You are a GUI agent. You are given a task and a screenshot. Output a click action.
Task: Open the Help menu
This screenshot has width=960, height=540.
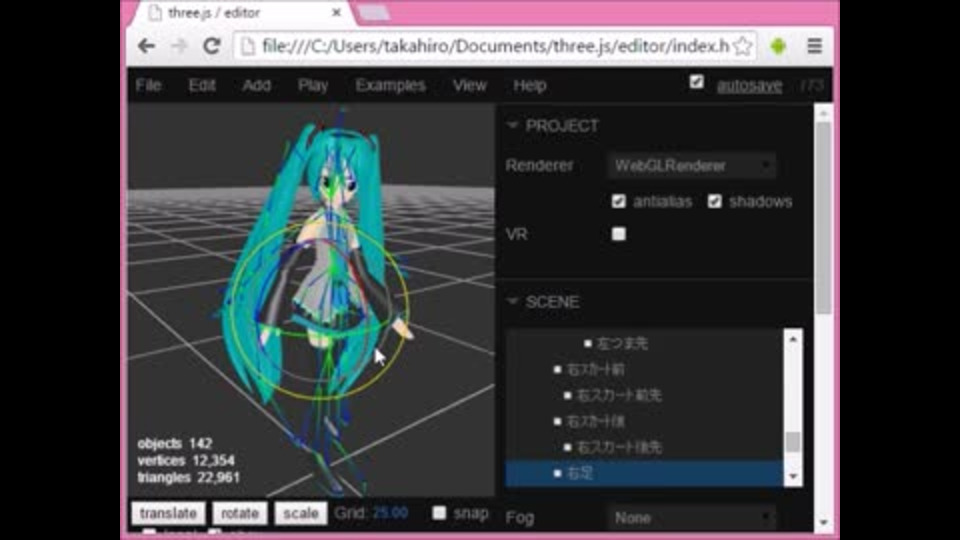tap(530, 85)
